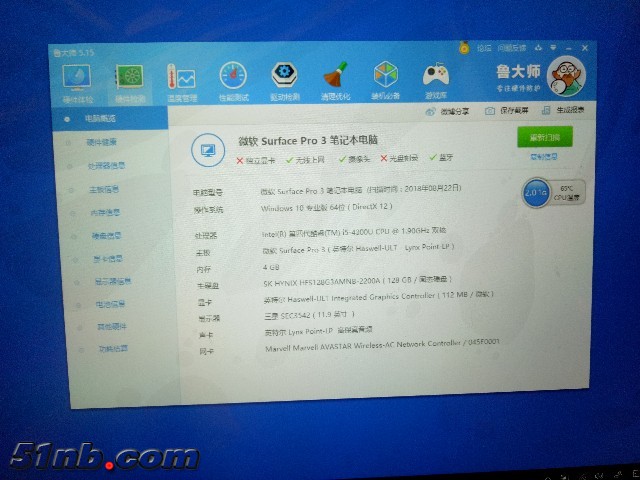The width and height of the screenshot is (640, 480).
Task: Click the 操作系统 row label
Action: (x=209, y=211)
